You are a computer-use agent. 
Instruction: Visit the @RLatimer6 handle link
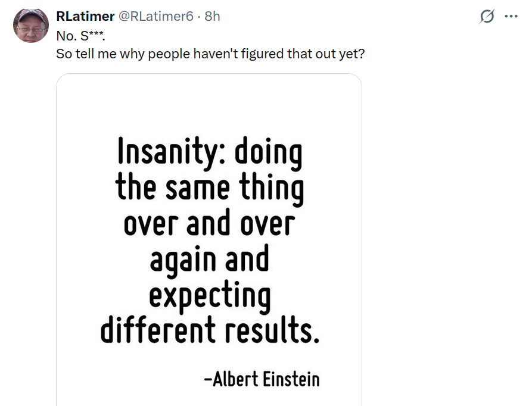pyautogui.click(x=157, y=17)
